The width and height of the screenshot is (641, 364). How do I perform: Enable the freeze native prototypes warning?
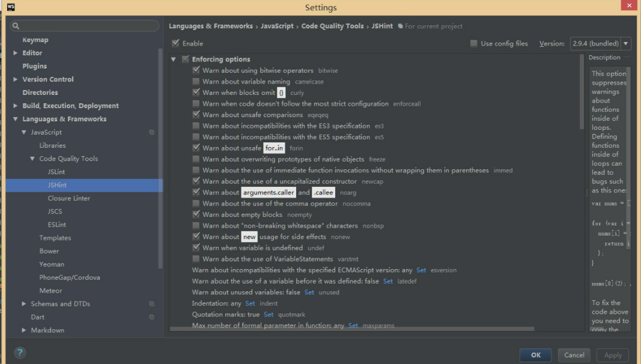(196, 159)
